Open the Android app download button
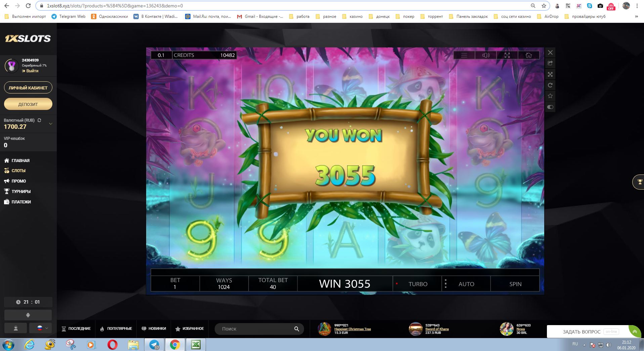644x351 pixels. coord(28,315)
